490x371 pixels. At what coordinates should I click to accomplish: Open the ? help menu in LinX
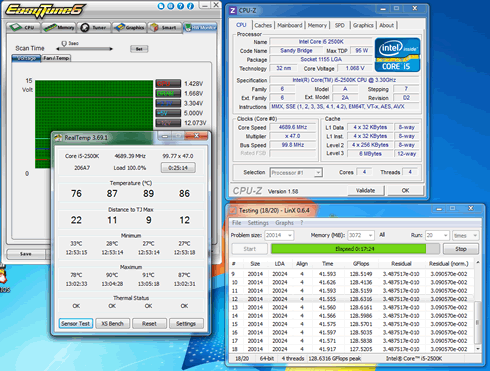point(302,223)
